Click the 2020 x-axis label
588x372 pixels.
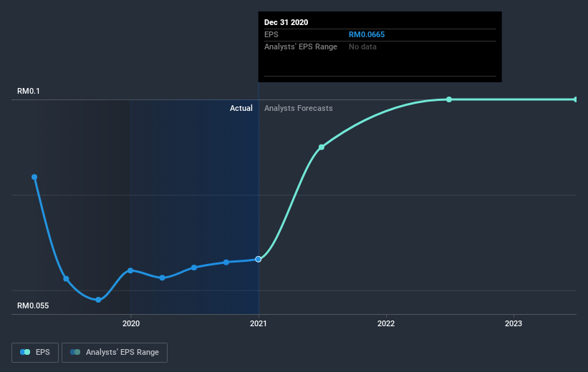click(130, 324)
